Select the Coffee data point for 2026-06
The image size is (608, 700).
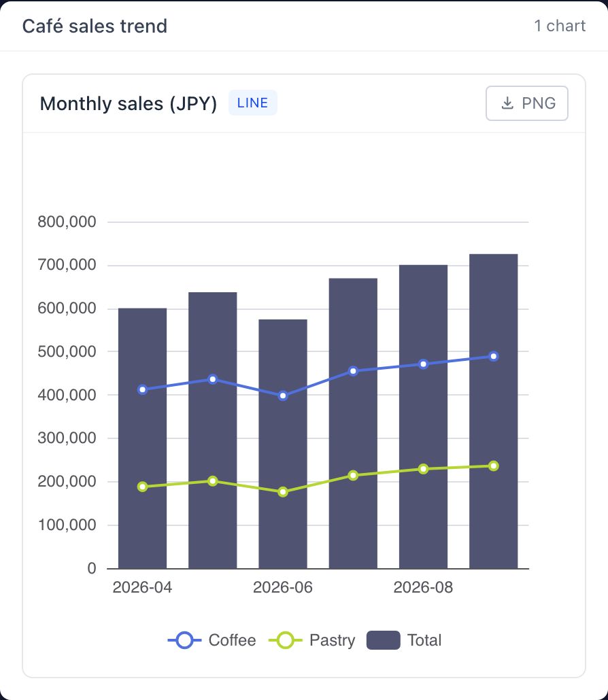tap(283, 396)
